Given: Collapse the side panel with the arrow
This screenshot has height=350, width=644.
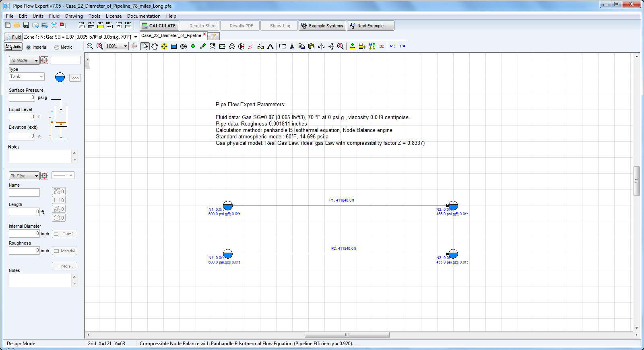Looking at the screenshot, I should click(87, 60).
